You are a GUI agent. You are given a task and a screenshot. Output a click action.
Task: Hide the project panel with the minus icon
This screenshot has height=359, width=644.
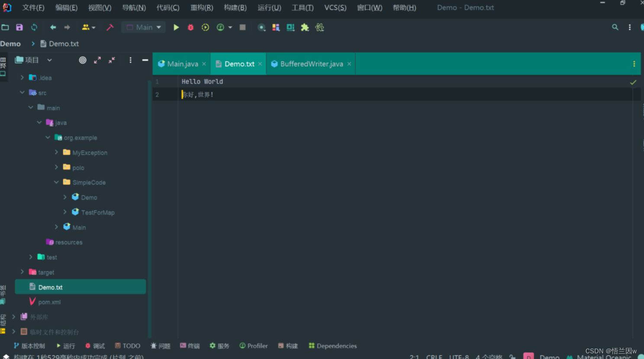pyautogui.click(x=145, y=60)
